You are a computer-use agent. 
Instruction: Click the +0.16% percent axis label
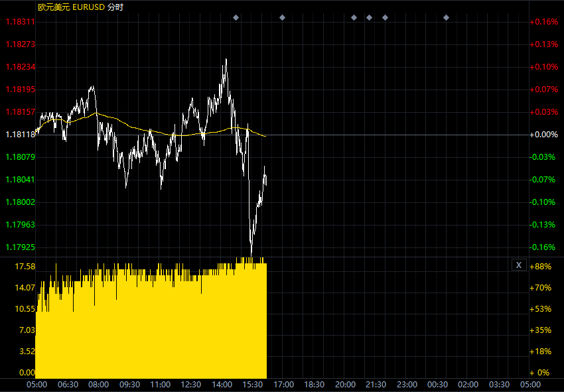pyautogui.click(x=544, y=22)
